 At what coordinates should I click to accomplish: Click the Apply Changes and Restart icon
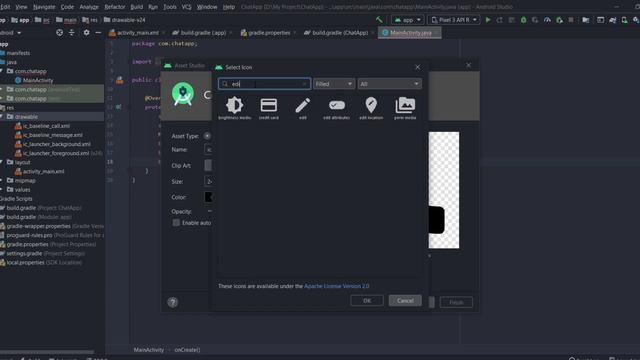pyautogui.click(x=500, y=20)
